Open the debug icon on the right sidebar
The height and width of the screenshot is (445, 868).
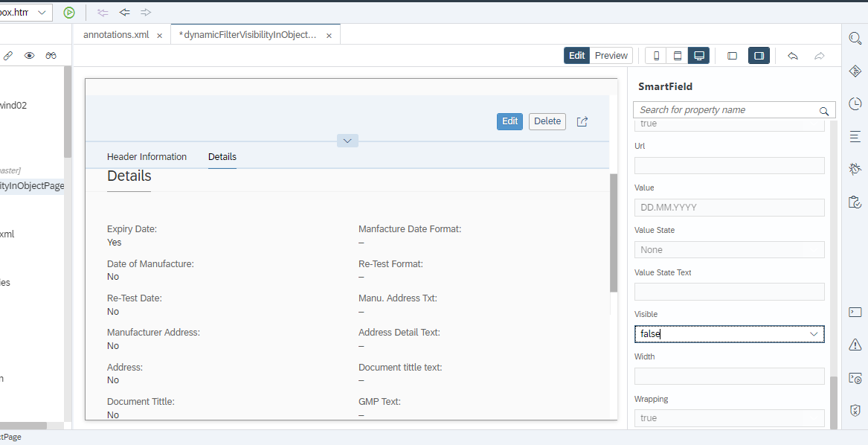coord(855,169)
